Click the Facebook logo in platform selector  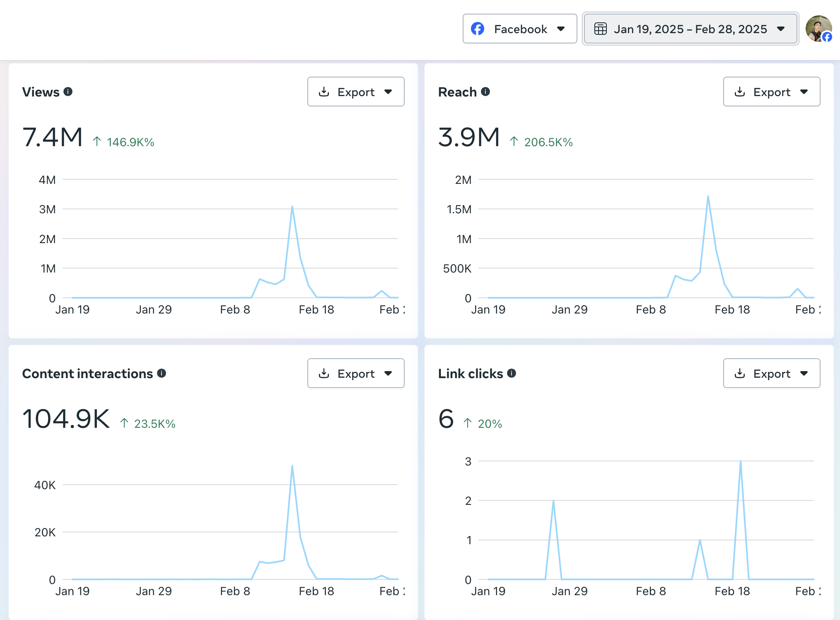coord(478,29)
